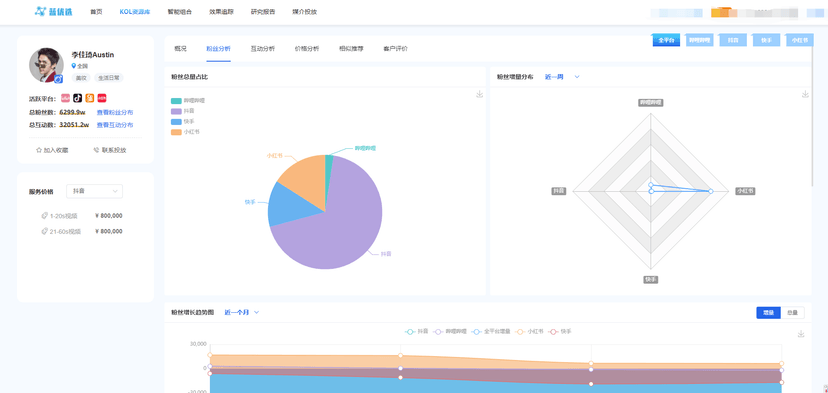
Task: Click the star icon next to 加入收藏
Action: [x=39, y=150]
